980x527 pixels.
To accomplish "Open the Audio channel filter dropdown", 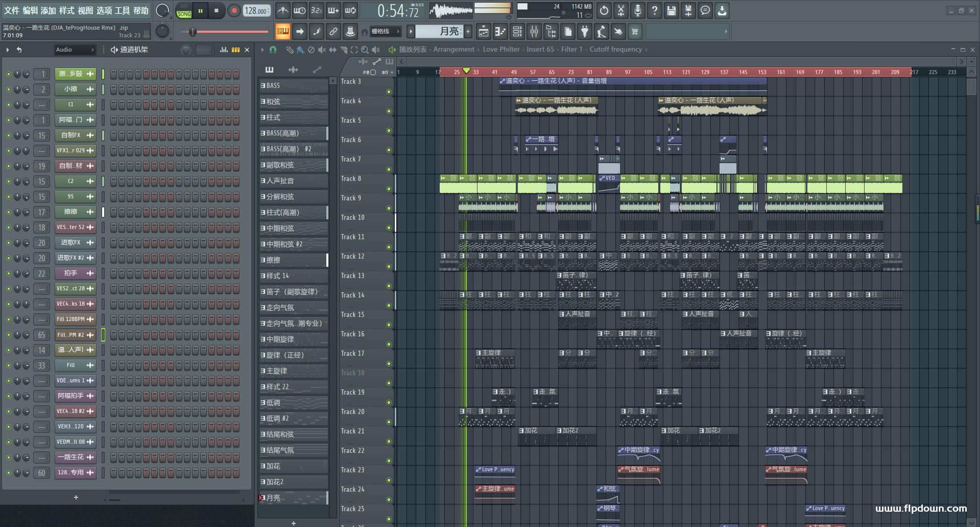I will (x=75, y=50).
